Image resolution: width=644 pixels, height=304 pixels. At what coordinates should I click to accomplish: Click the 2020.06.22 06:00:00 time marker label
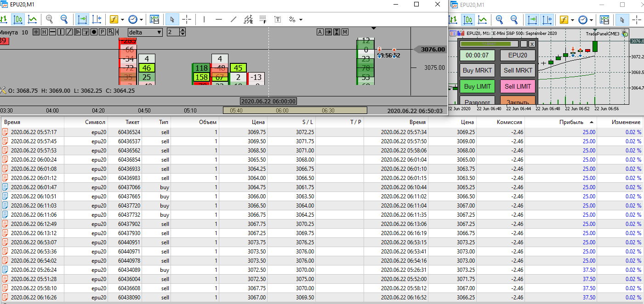[268, 101]
